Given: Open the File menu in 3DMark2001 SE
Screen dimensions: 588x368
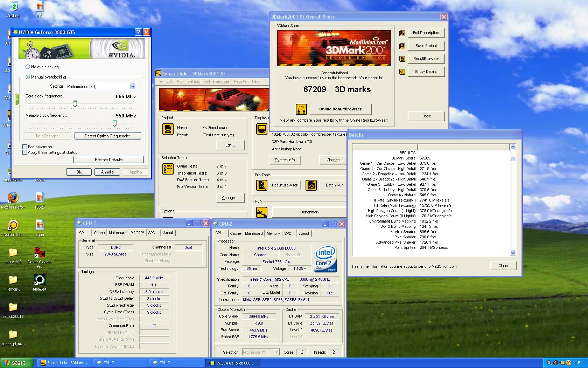Looking at the screenshot, I should 160,81.
